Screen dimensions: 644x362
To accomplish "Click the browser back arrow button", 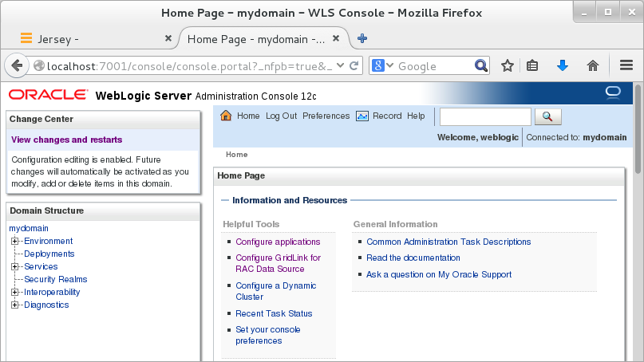I will 15,66.
